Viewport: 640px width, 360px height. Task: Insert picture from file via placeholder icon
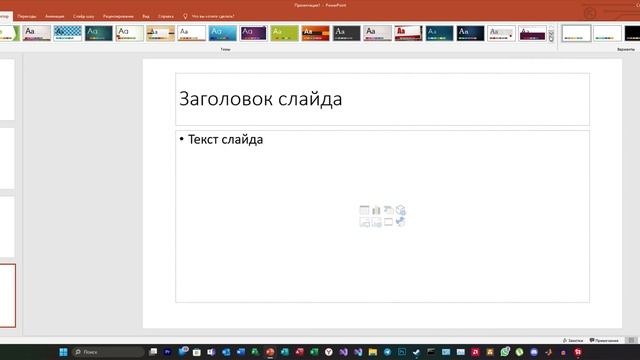pos(364,222)
